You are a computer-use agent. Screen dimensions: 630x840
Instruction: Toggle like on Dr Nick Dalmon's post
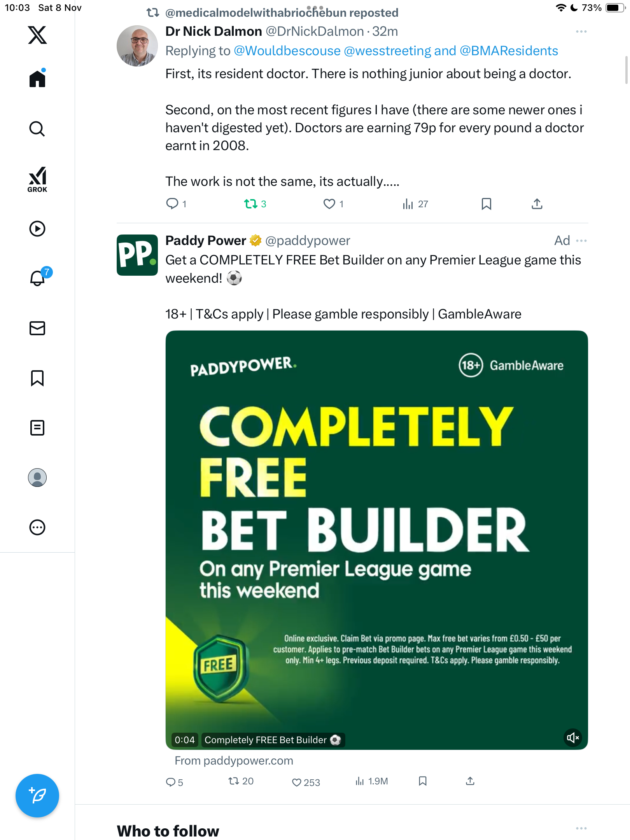329,204
